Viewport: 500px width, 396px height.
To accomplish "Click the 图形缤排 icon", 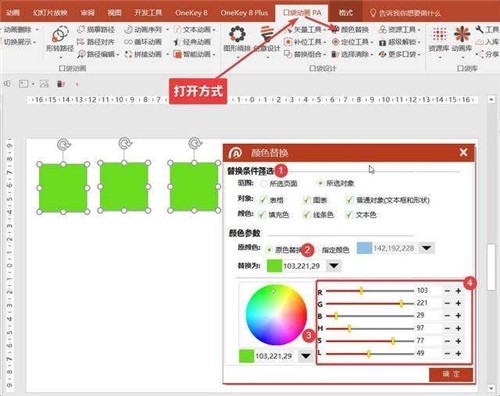I will pos(237,34).
